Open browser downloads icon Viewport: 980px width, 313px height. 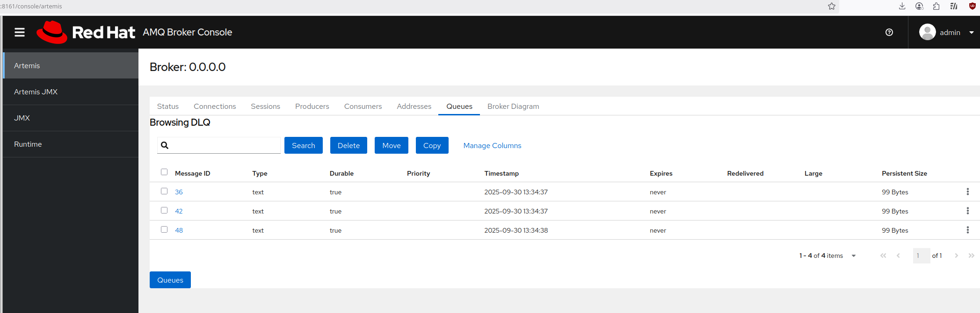(902, 6)
